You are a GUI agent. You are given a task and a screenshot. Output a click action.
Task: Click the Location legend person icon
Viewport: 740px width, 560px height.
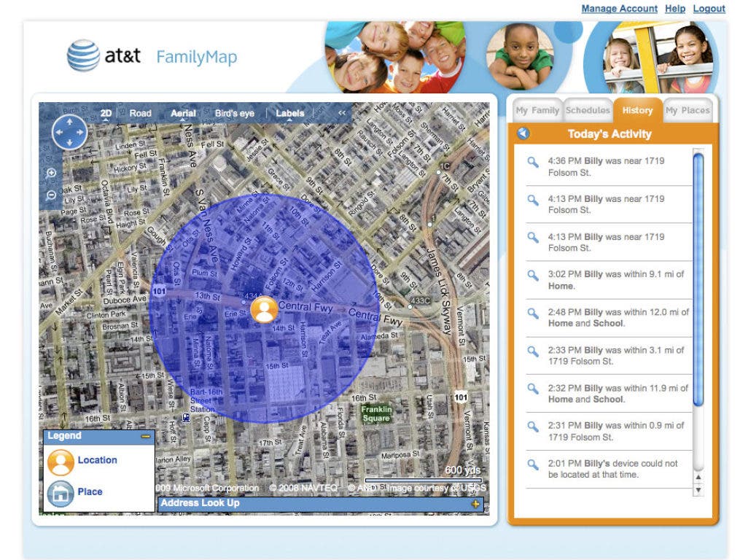point(61,462)
